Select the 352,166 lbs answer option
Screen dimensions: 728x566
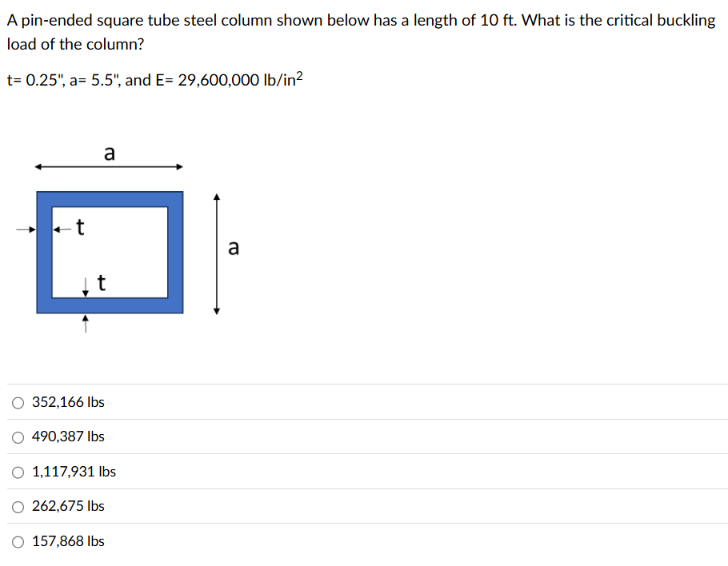18,403
